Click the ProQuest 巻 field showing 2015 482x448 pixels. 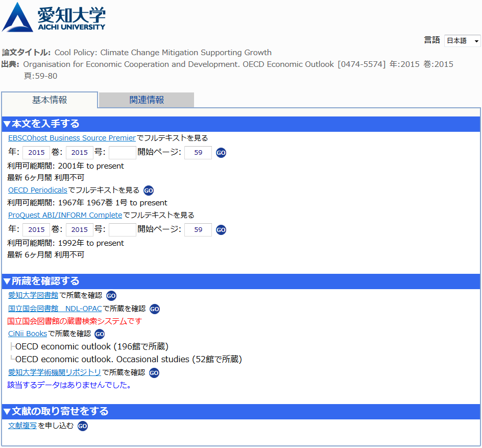tap(79, 230)
